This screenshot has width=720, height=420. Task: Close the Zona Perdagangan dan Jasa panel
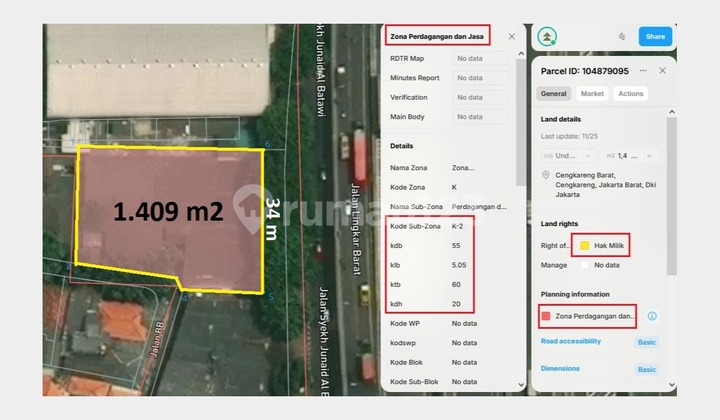[512, 36]
